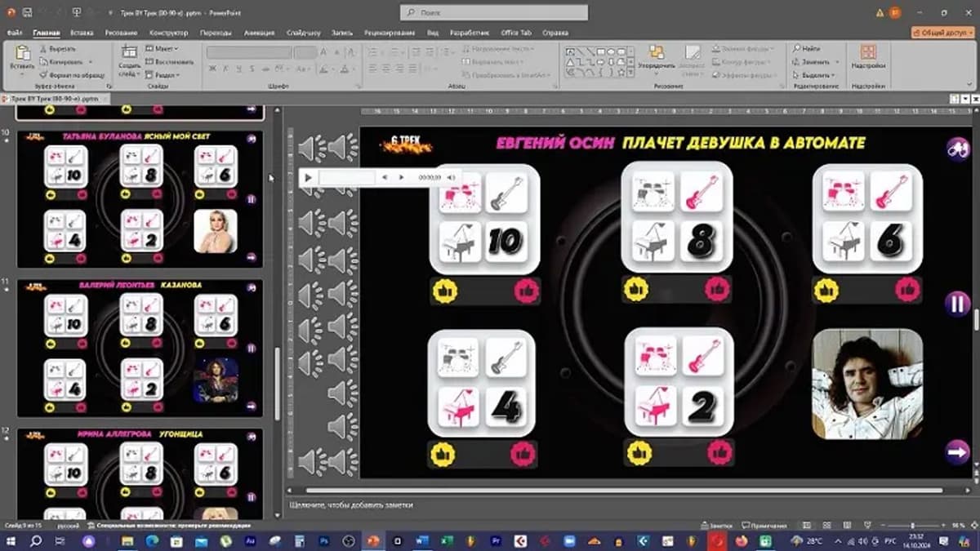Image resolution: width=980 pixels, height=551 pixels.
Task: Click the Find (Найти) button
Action: [807, 49]
